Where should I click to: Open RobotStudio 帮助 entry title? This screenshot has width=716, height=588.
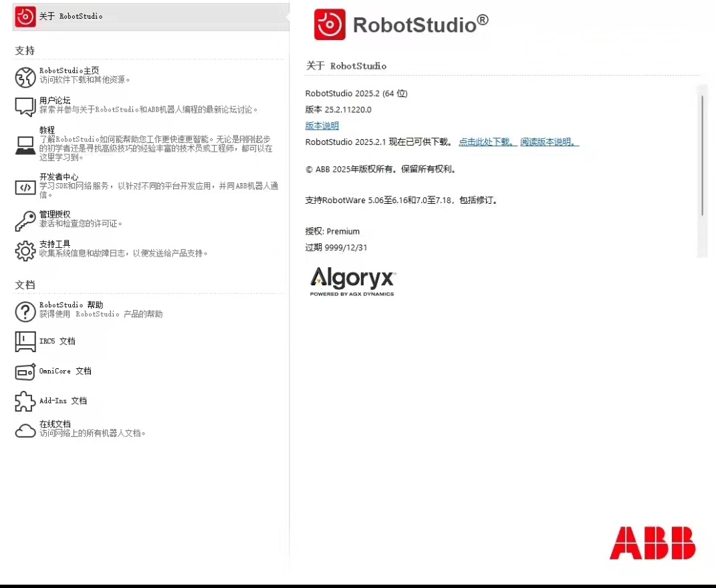pos(72,305)
